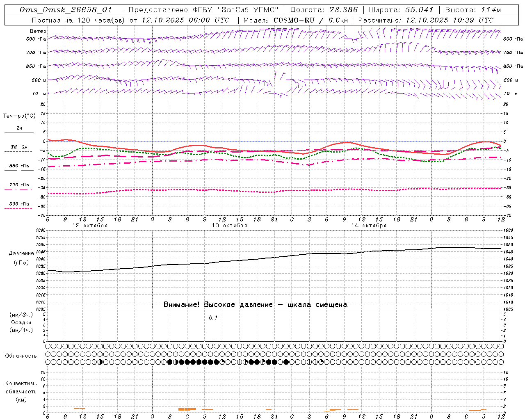Screen dimensions: 525x420
Task: Select the Тем-ра(°C) axis title
Action: point(19,116)
